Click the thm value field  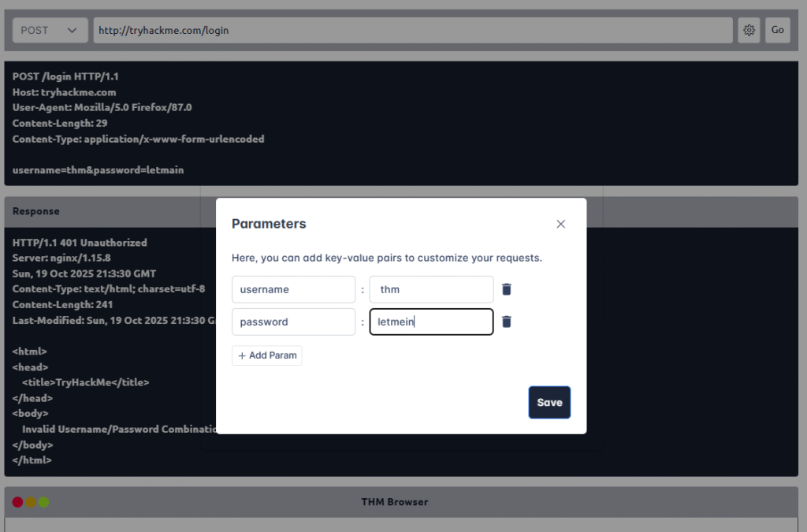(431, 289)
